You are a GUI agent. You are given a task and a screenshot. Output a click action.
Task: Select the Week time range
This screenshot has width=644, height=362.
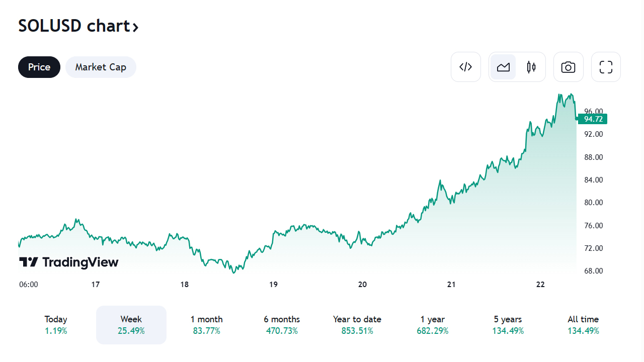[x=131, y=325]
